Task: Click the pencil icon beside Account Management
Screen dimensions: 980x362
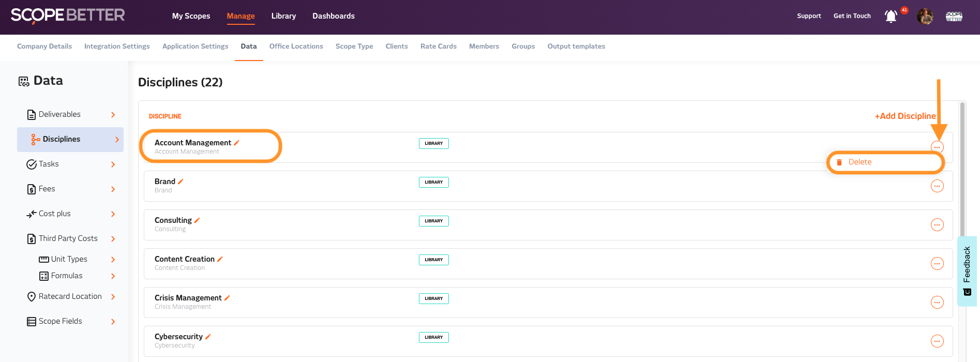Action: (237, 143)
